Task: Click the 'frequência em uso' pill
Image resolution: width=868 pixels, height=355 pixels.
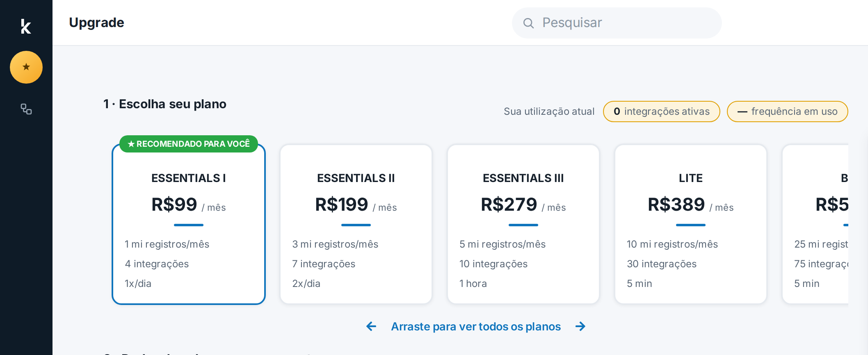Action: (788, 112)
